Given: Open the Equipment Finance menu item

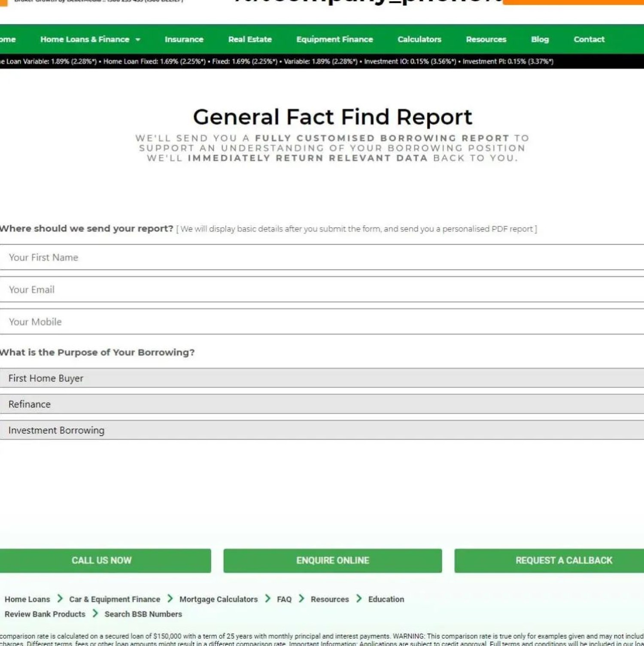Looking at the screenshot, I should 334,40.
